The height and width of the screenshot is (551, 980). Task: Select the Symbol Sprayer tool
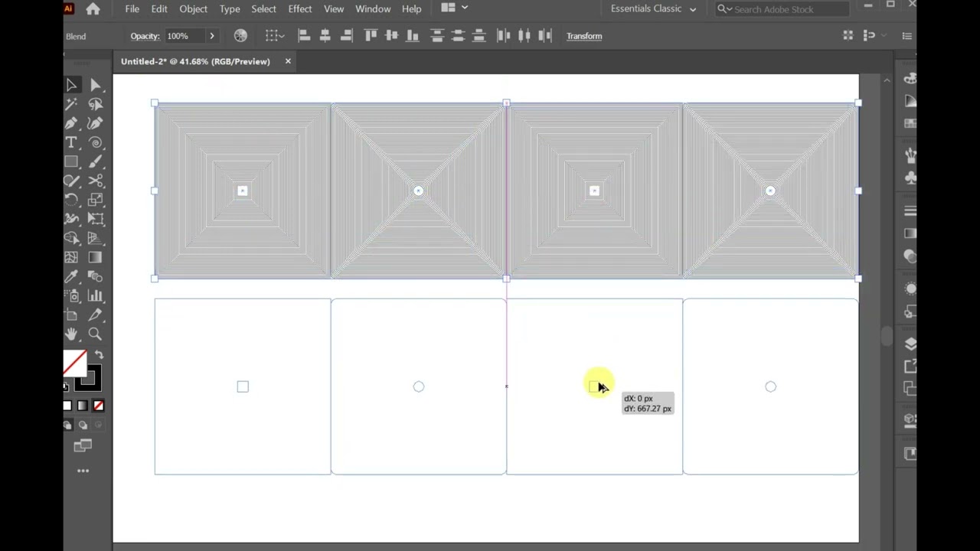pyautogui.click(x=71, y=295)
